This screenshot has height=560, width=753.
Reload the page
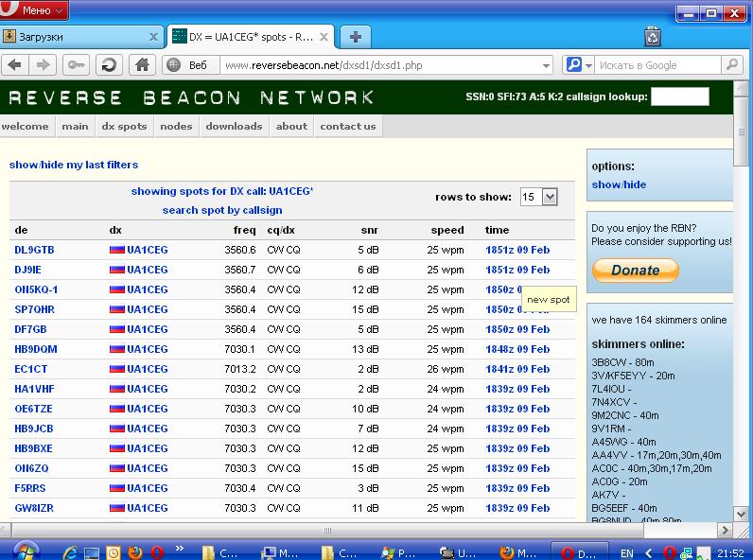pos(109,65)
